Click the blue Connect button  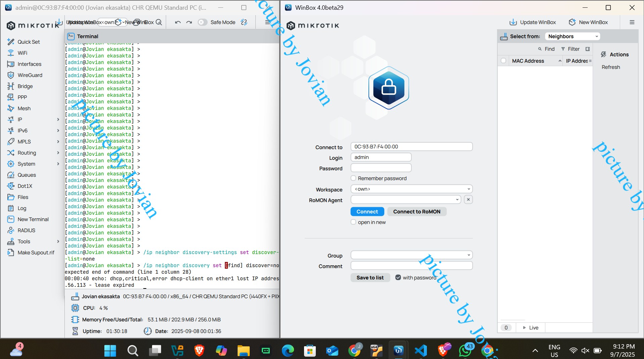pos(367,212)
